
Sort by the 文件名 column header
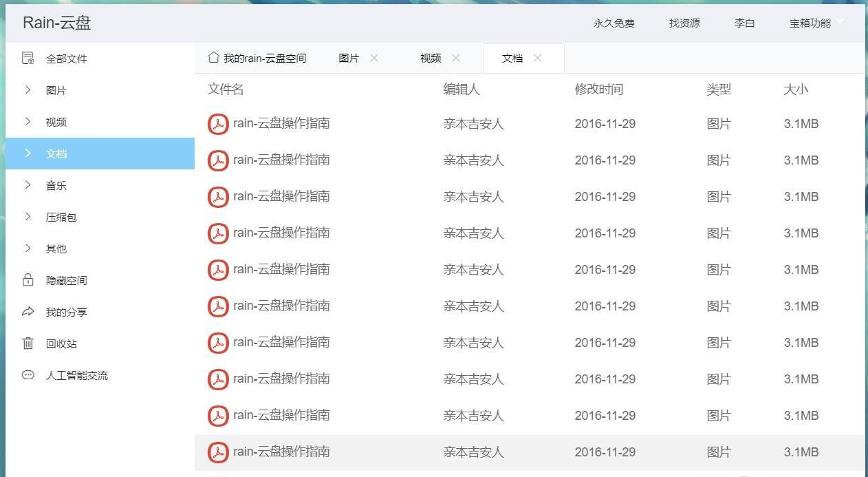[226, 89]
